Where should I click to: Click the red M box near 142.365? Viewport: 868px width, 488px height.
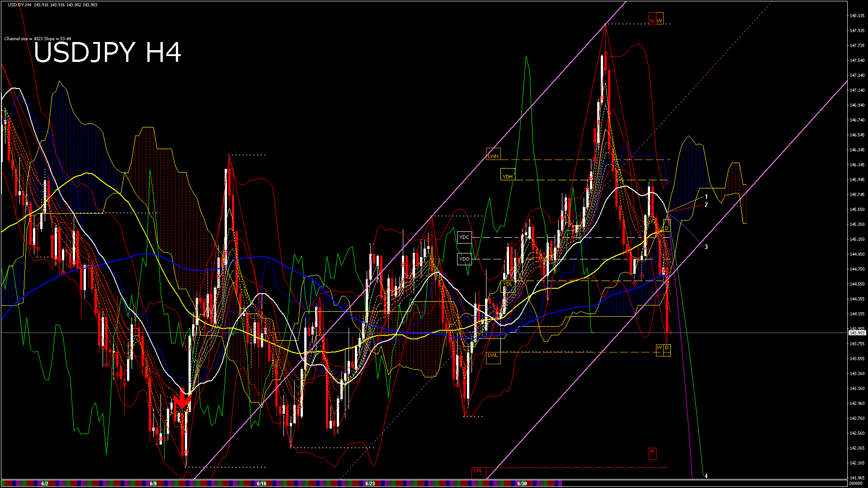click(x=652, y=454)
